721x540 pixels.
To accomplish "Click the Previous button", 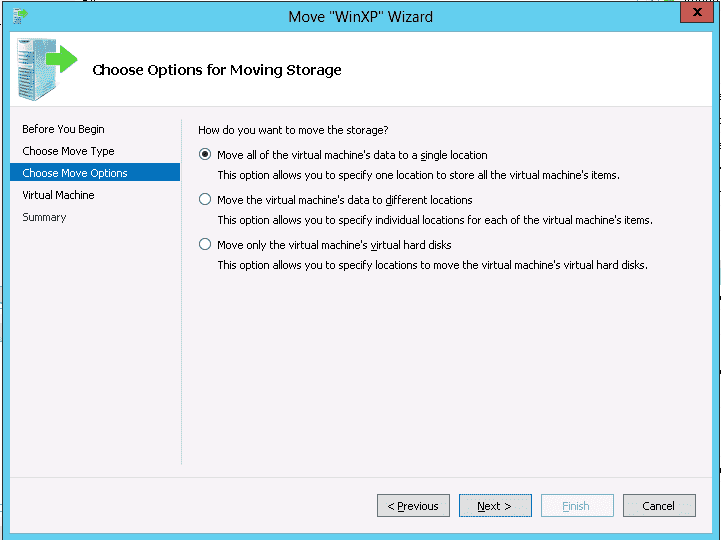I will pos(413,506).
